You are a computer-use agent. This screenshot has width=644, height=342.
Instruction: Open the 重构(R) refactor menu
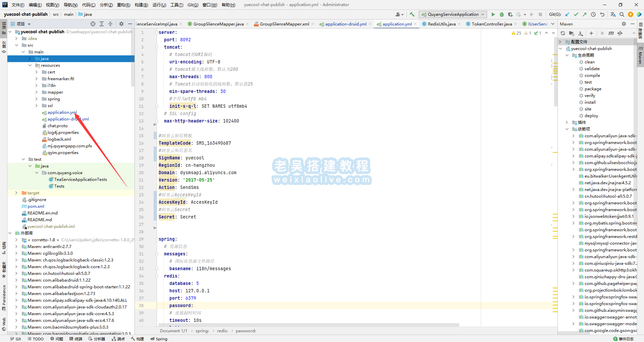(x=123, y=5)
